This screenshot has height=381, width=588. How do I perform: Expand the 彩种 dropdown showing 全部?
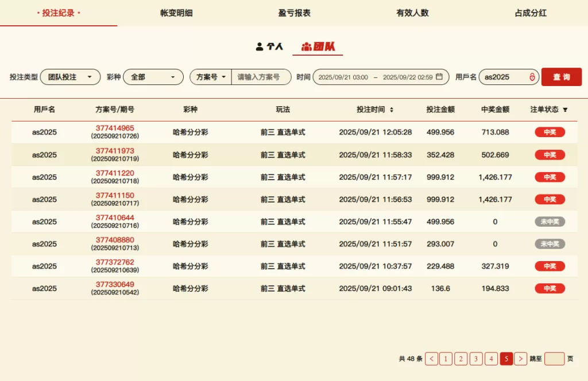coord(153,77)
